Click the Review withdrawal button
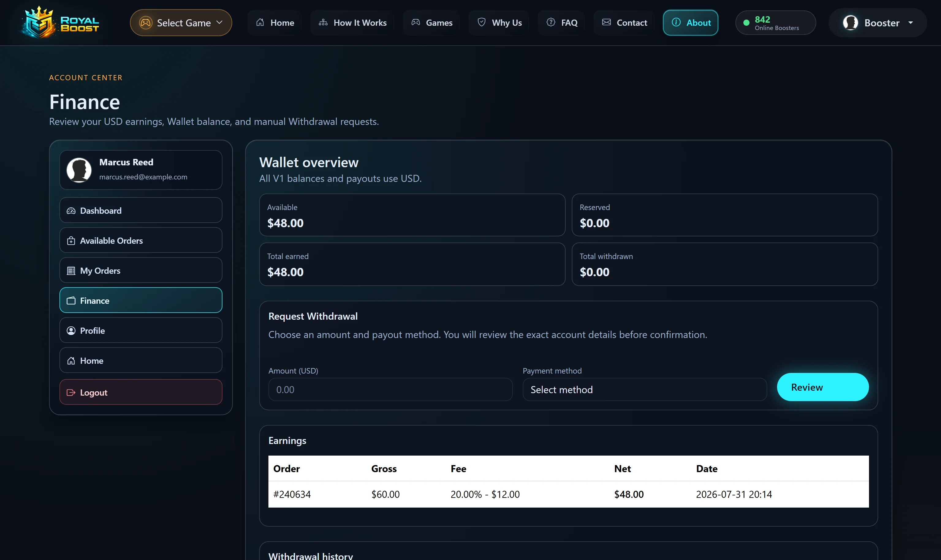 823,387
